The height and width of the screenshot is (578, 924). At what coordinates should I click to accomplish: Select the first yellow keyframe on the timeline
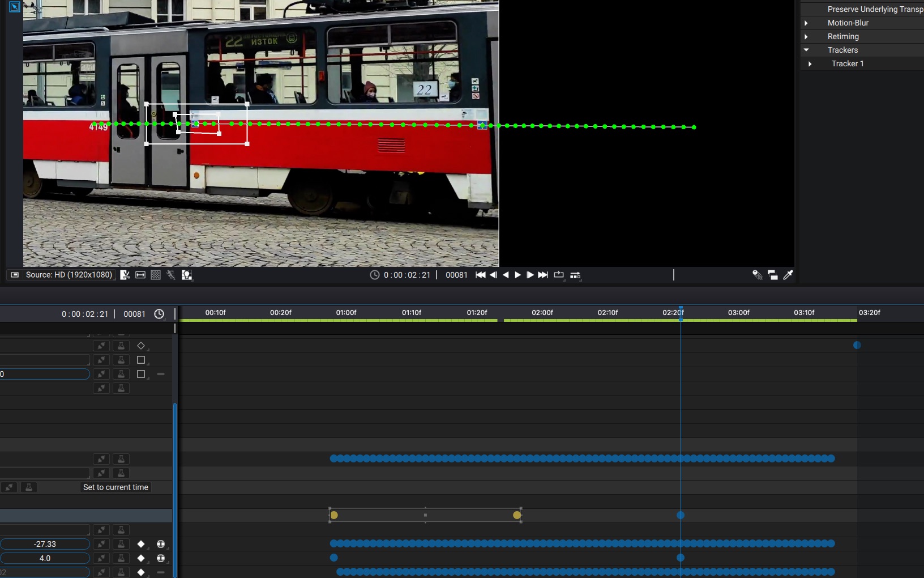[334, 515]
